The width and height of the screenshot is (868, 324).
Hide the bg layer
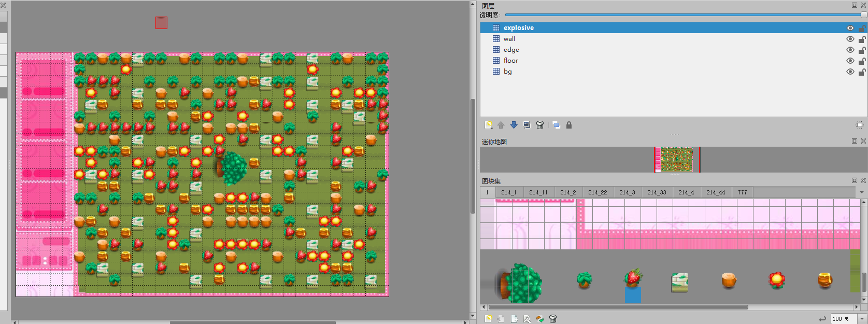850,72
